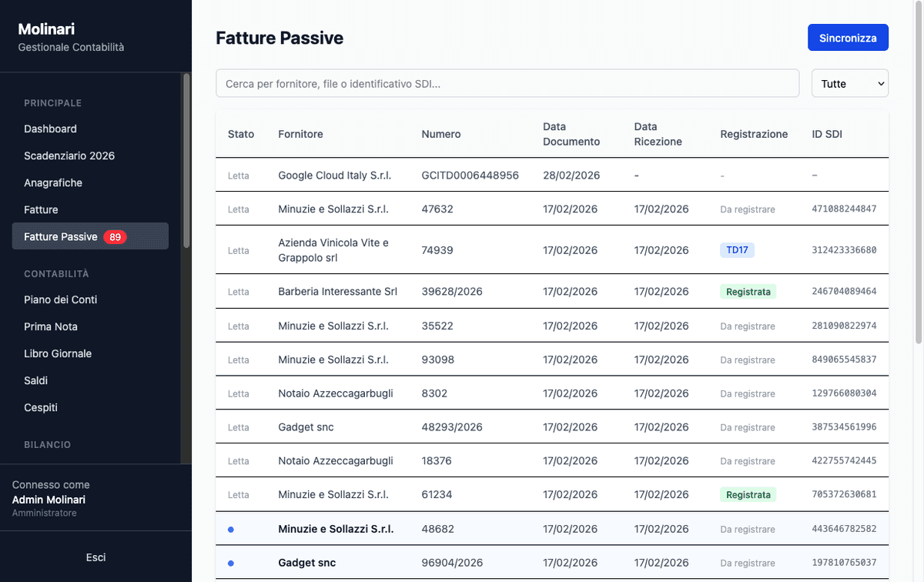Open the Google Cloud Italy S.r.l. invoice row
The height and width of the screenshot is (582, 924).
tap(334, 176)
